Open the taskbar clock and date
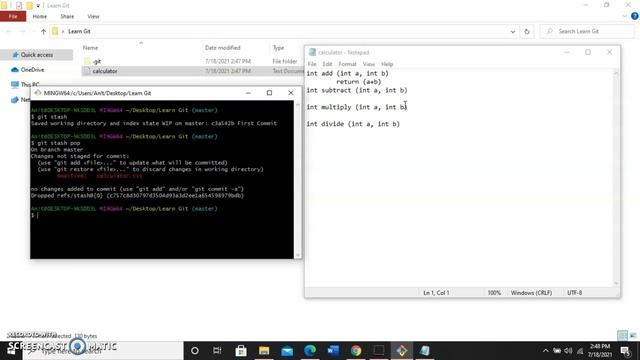The width and height of the screenshot is (640, 360). coord(599,351)
